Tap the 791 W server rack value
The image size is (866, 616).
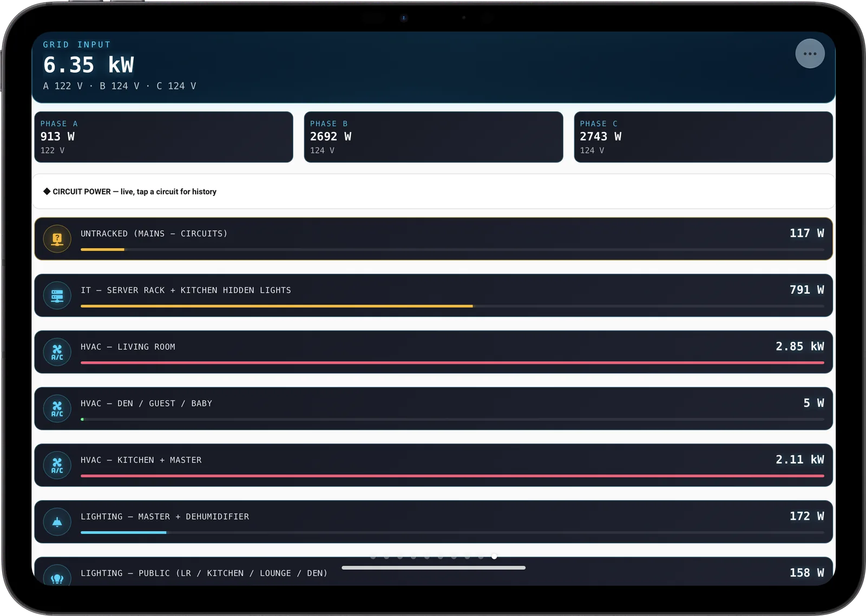click(806, 290)
